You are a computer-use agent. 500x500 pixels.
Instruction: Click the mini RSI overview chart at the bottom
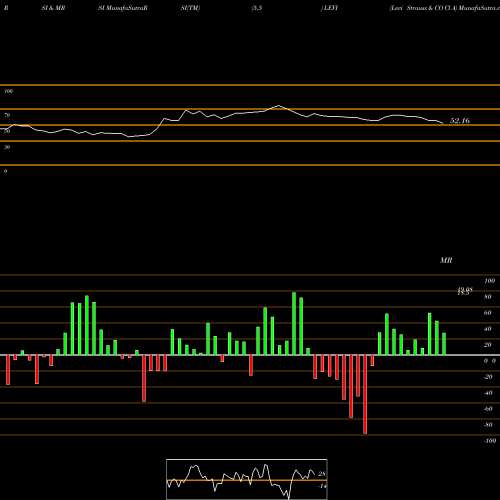point(247,479)
